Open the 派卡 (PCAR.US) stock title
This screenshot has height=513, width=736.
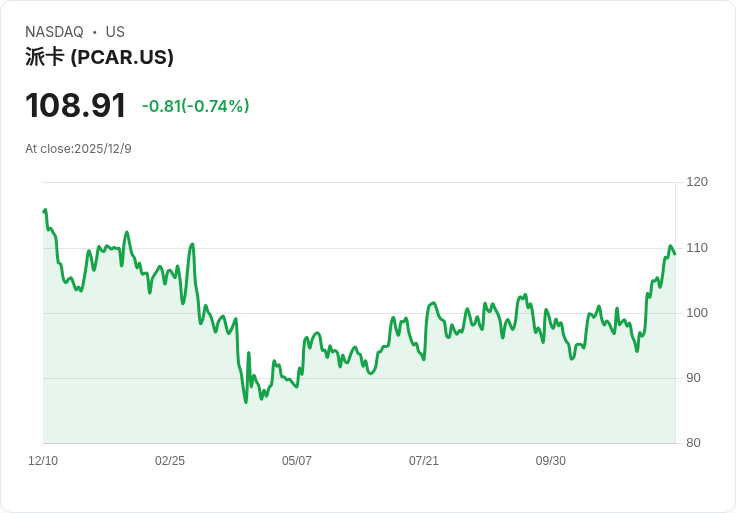coord(99,57)
